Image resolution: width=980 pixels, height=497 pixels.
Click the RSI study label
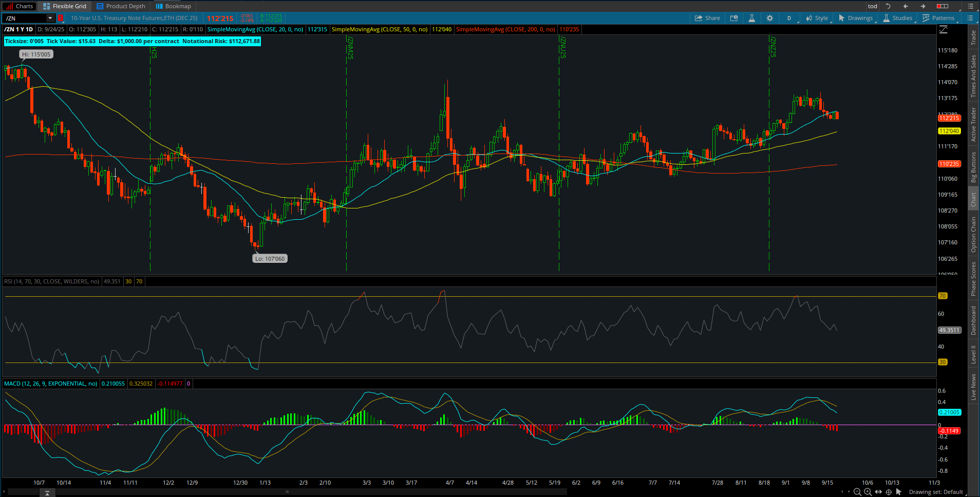pyautogui.click(x=51, y=281)
